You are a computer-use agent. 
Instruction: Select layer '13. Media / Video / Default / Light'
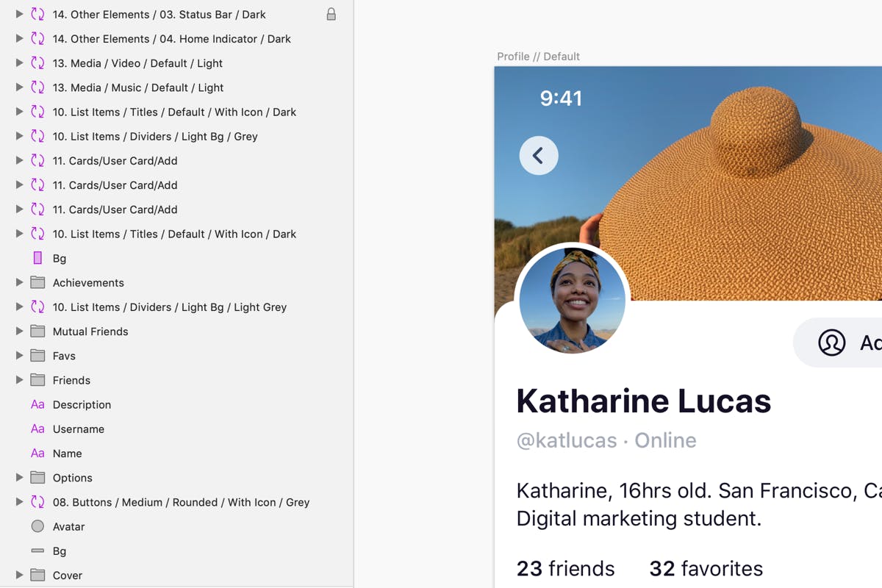(137, 63)
